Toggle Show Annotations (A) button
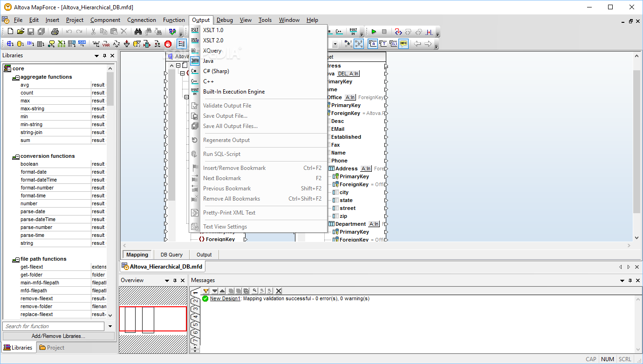Screen dimensions: 643x364 373,44
